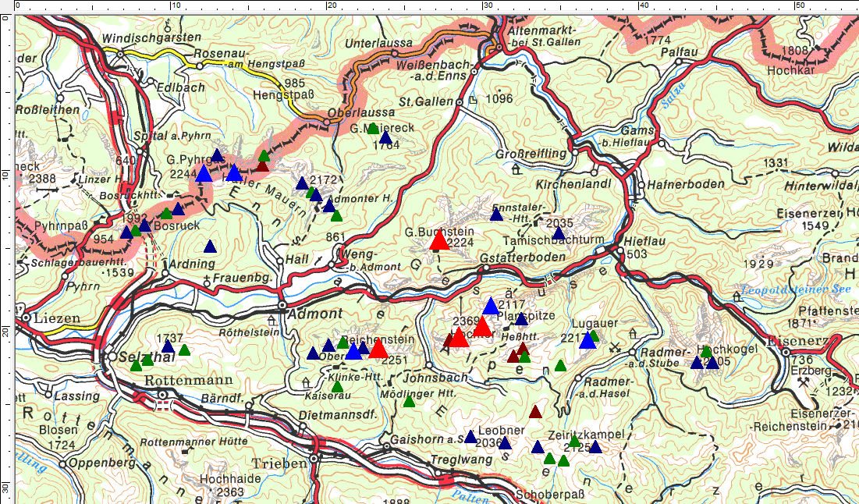Image resolution: width=859 pixels, height=504 pixels.
Task: Select the Windischgarsten label
Action: pyautogui.click(x=151, y=37)
